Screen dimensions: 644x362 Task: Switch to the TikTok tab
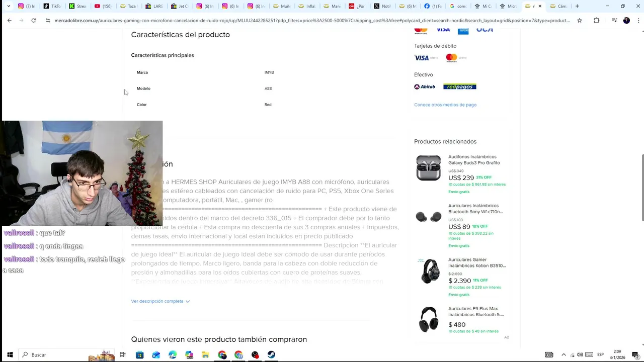pos(52,6)
